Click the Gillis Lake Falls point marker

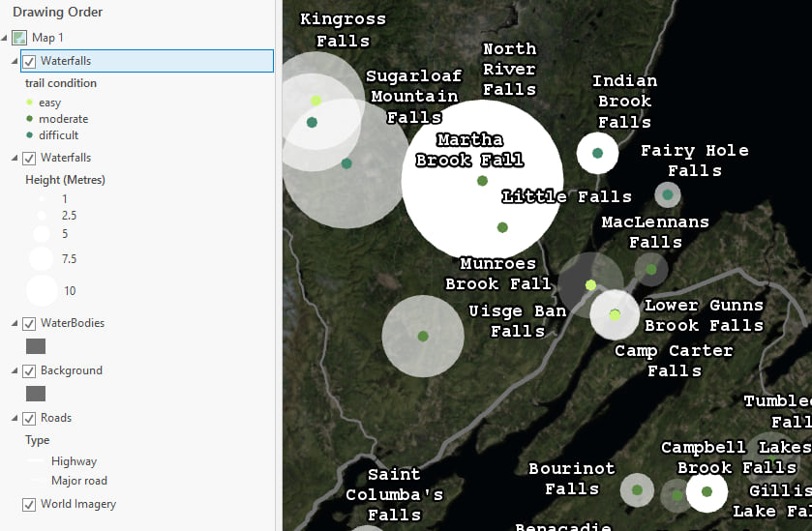[707, 491]
